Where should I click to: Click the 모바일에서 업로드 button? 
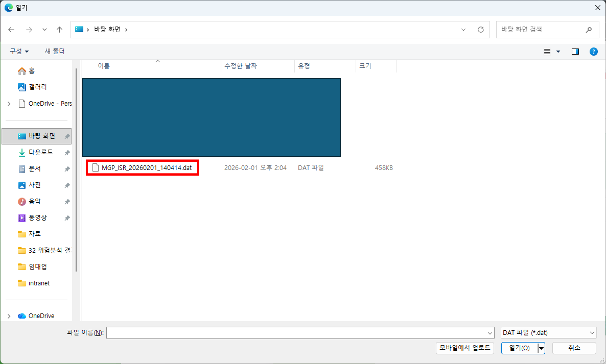pos(465,348)
